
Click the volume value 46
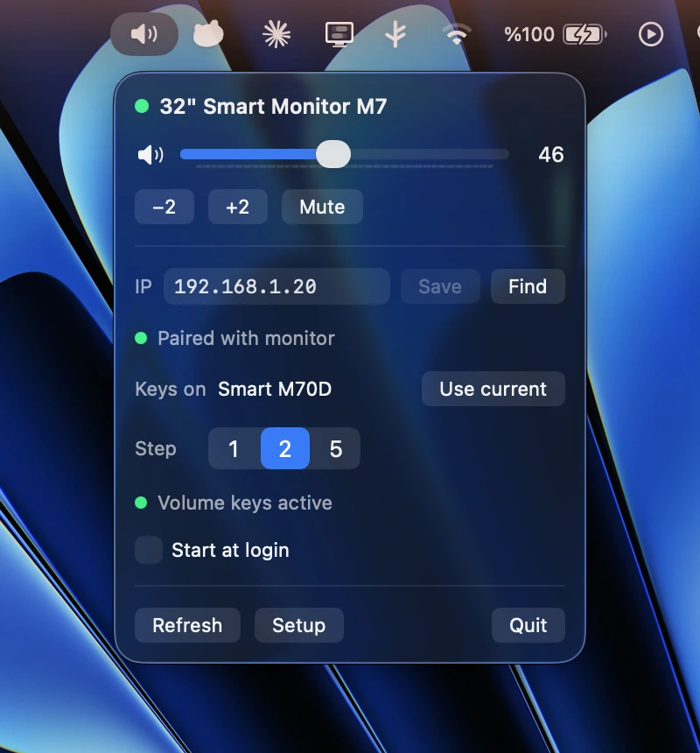[550, 155]
